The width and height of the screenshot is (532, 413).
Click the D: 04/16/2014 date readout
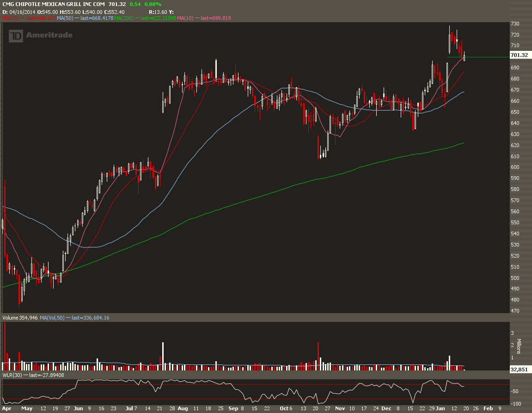18,12
